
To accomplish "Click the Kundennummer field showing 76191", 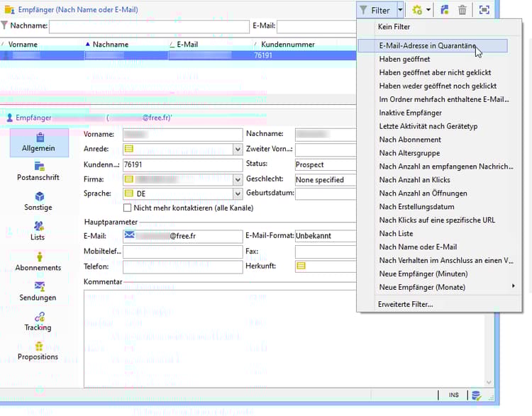I will (182, 165).
